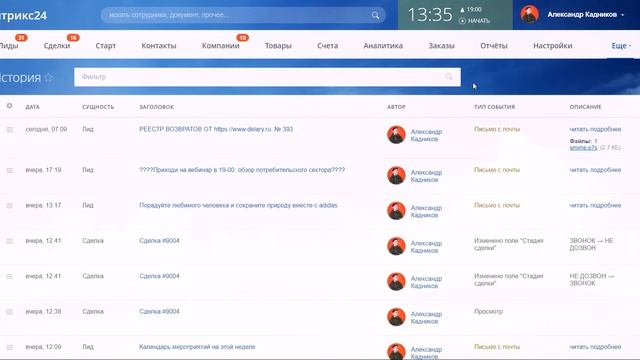The width and height of the screenshot is (640, 360).
Task: Click читать подробнее in РЕЕСТР ВОЗВРАТОВ row
Action: 595,129
